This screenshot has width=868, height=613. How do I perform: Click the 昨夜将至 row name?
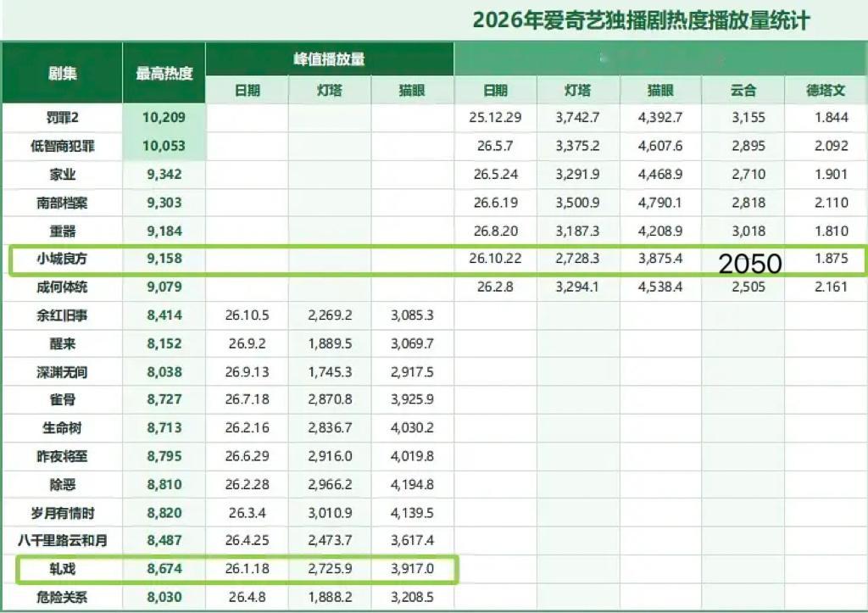click(62, 456)
